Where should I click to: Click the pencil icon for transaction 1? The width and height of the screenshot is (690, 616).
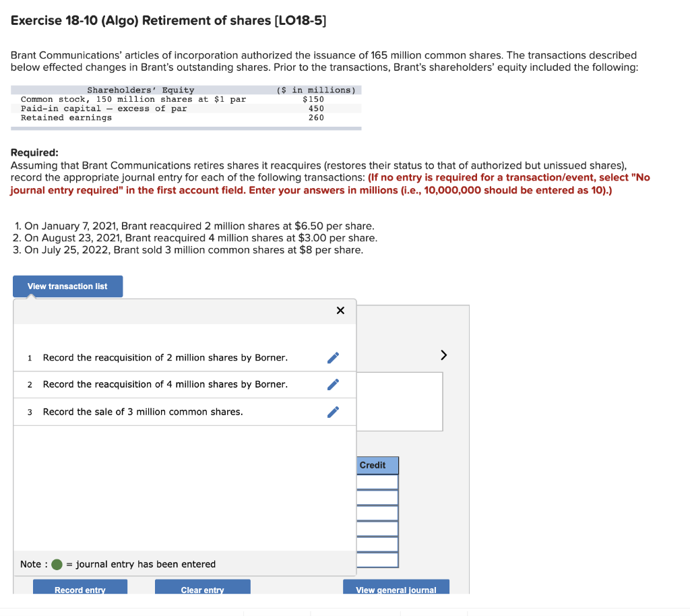click(x=332, y=357)
